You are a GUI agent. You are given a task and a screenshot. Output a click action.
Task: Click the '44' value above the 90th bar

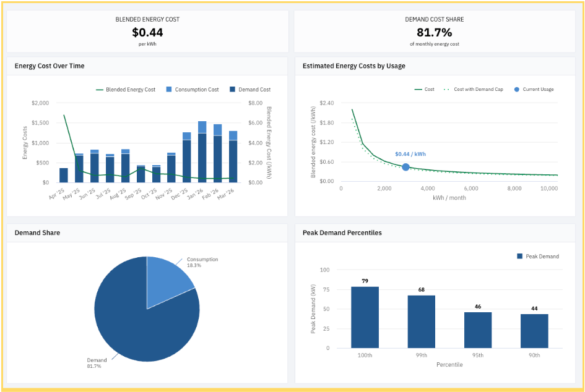(x=534, y=309)
